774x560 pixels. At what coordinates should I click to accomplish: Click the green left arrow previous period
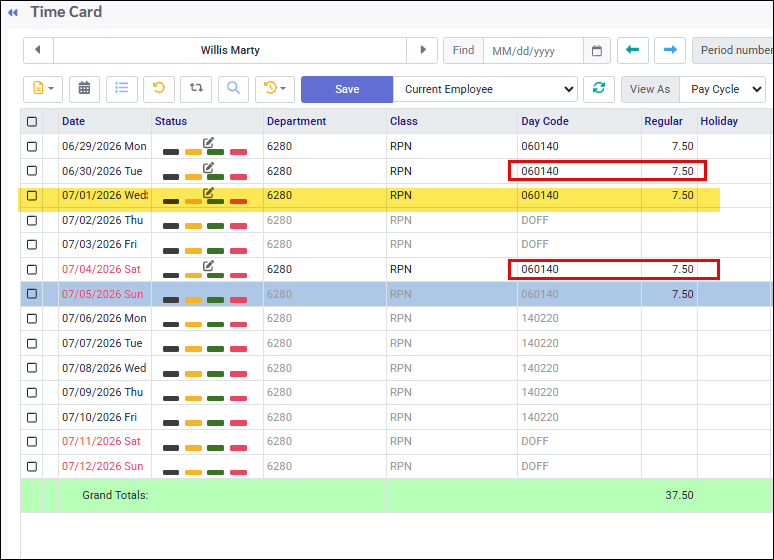(x=632, y=50)
